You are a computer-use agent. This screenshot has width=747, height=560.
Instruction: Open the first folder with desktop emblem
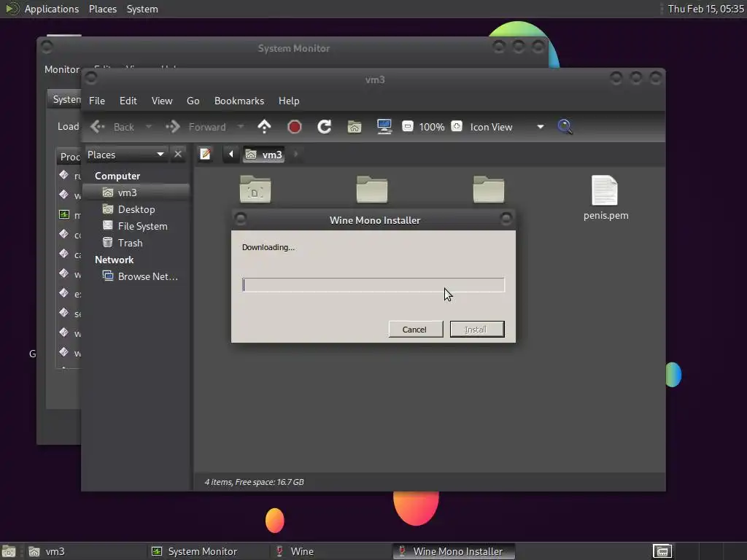pyautogui.click(x=255, y=190)
